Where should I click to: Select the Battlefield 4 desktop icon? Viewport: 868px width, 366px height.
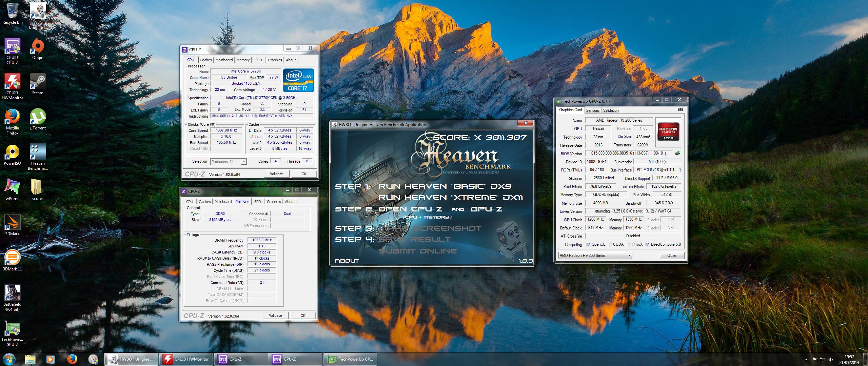[x=12, y=298]
